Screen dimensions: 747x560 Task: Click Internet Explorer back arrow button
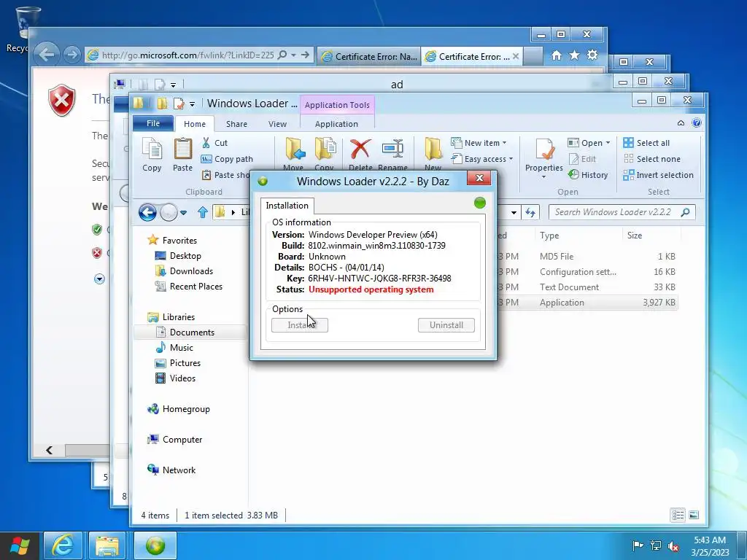pos(46,54)
